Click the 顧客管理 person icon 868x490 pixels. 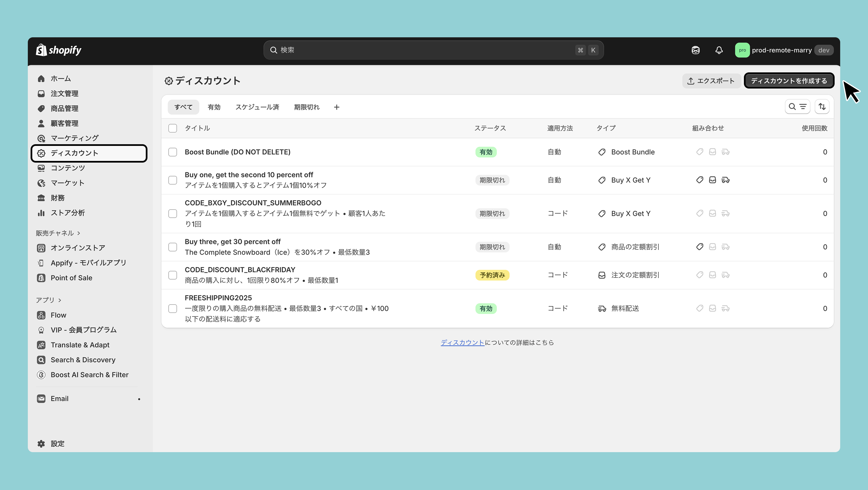pos(41,123)
